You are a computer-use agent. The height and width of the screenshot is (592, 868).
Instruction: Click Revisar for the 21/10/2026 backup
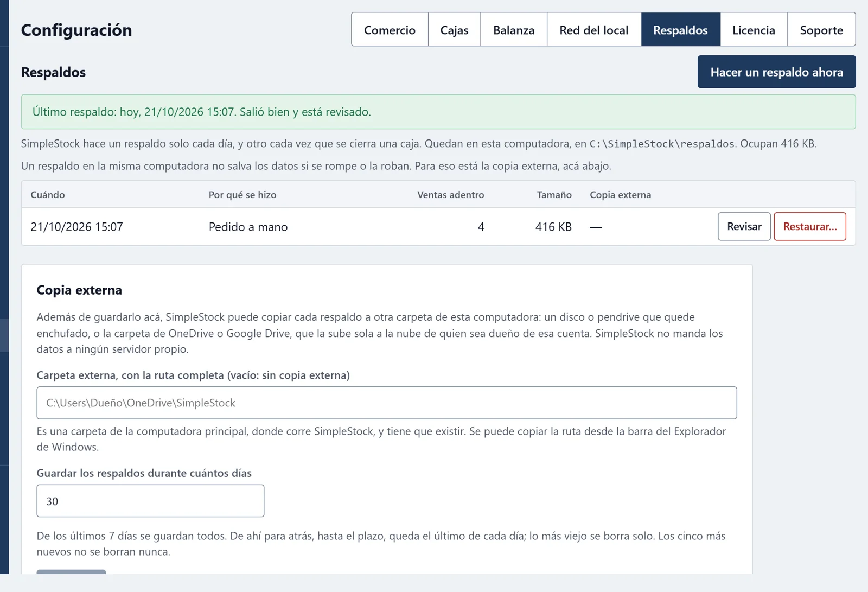tap(744, 226)
